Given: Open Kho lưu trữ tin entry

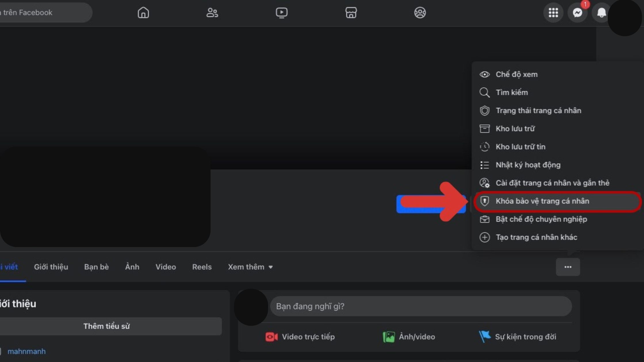Looking at the screenshot, I should pyautogui.click(x=557, y=147).
